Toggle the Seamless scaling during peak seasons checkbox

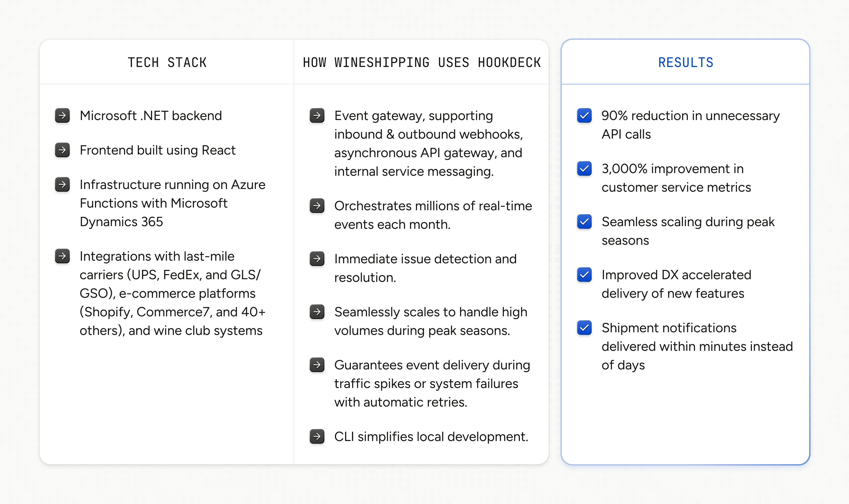tap(584, 222)
